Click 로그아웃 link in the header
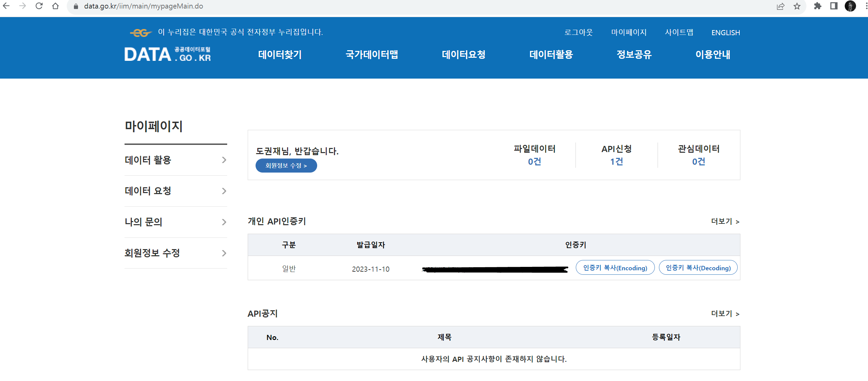This screenshot has height=381, width=868. point(578,32)
